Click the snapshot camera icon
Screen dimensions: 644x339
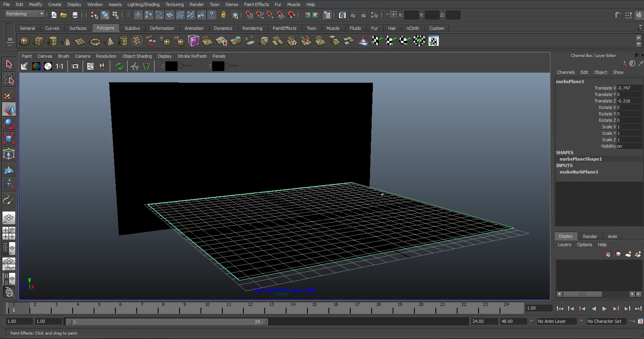(75, 66)
